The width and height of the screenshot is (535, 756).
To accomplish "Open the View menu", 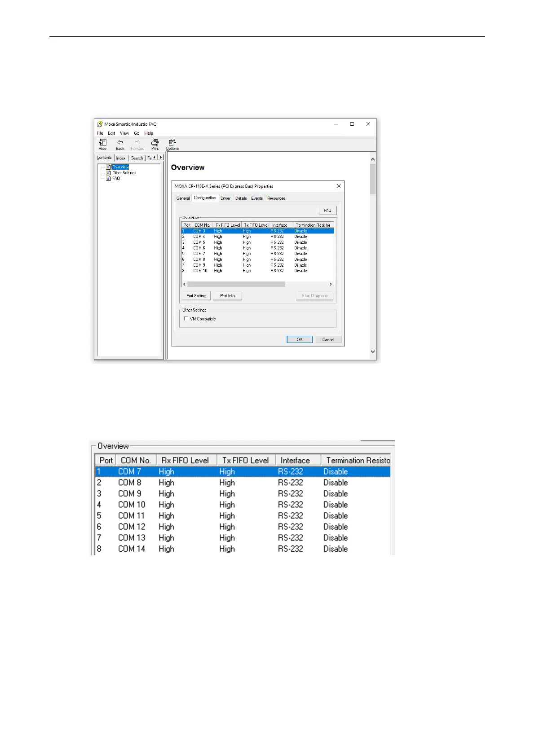I will click(x=124, y=133).
